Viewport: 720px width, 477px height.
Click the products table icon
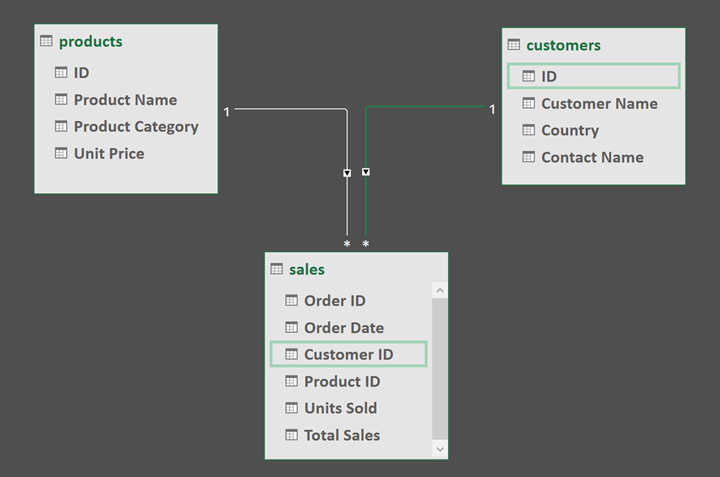[x=46, y=41]
